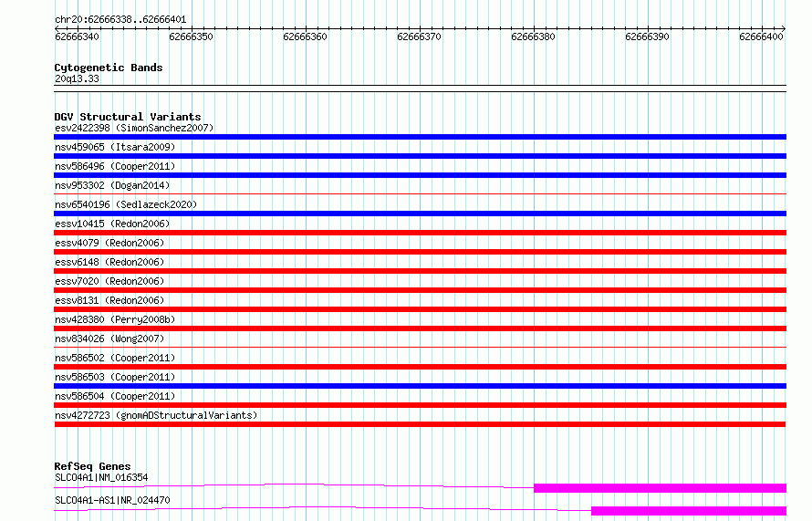Click the chr20:62666338..62666401 region label
Image resolution: width=812 pixels, height=521 pixels.
pos(120,20)
